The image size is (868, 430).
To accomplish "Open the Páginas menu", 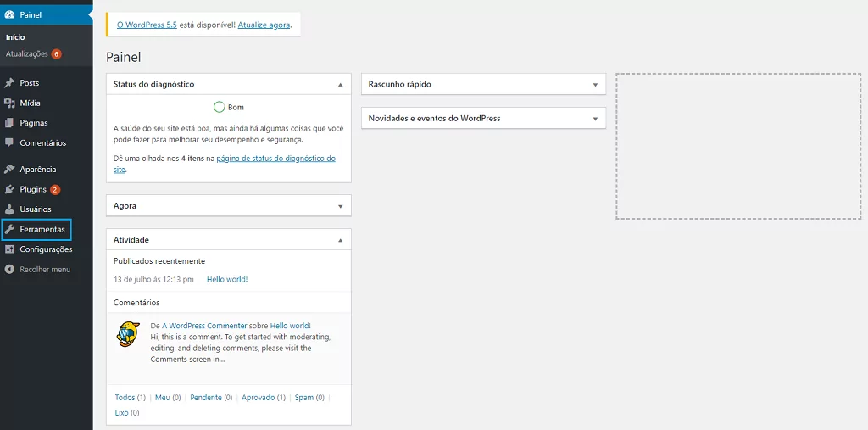I will 47,123.
